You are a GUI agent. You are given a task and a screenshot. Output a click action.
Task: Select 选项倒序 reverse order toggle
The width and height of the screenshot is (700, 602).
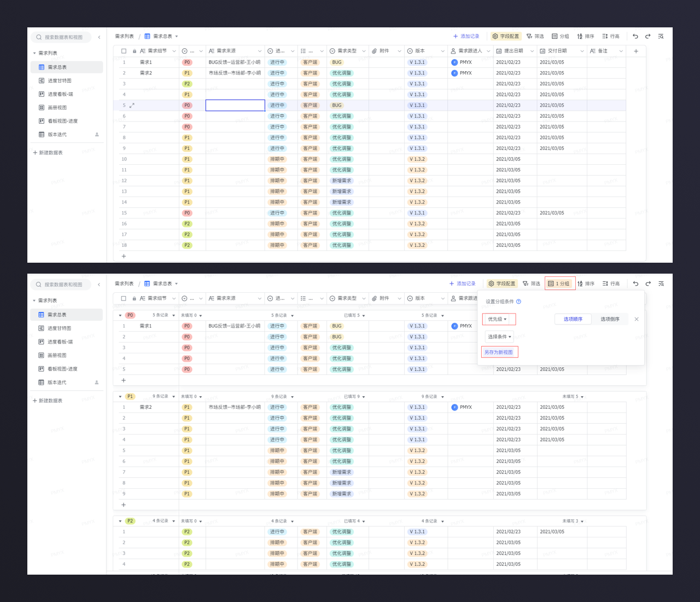[x=610, y=319]
